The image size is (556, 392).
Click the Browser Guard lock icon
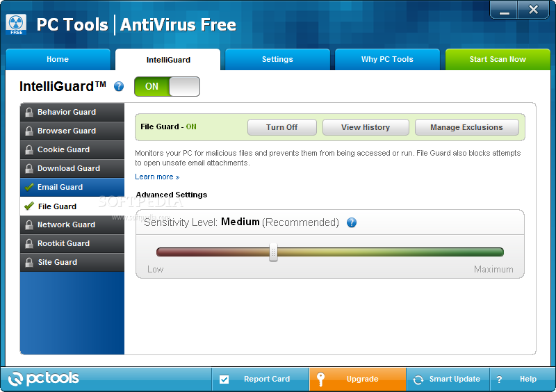coord(29,131)
